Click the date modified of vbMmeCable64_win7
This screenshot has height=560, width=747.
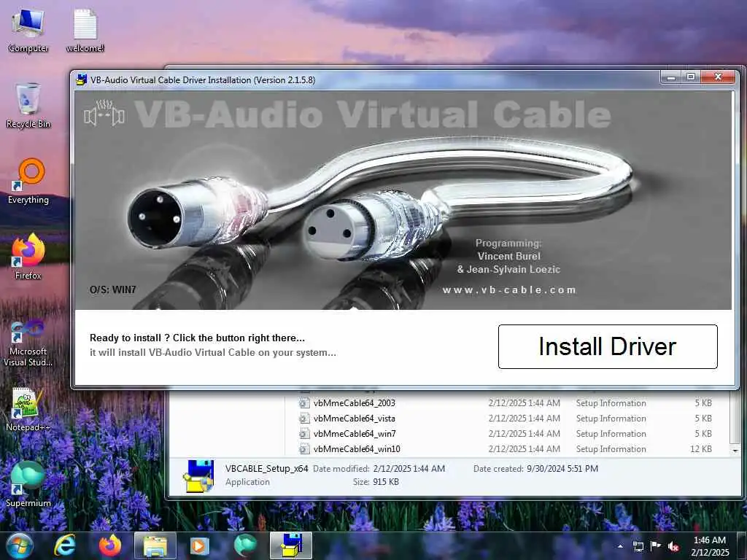pyautogui.click(x=524, y=433)
